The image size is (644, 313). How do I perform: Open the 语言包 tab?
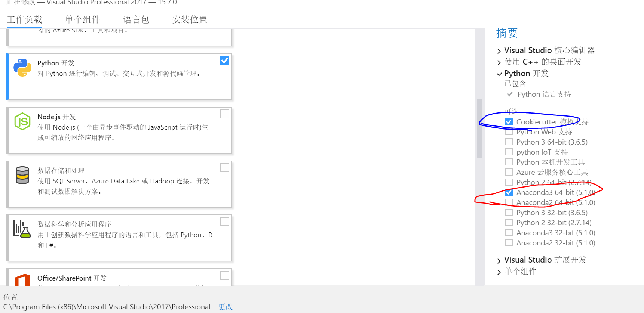tap(137, 19)
